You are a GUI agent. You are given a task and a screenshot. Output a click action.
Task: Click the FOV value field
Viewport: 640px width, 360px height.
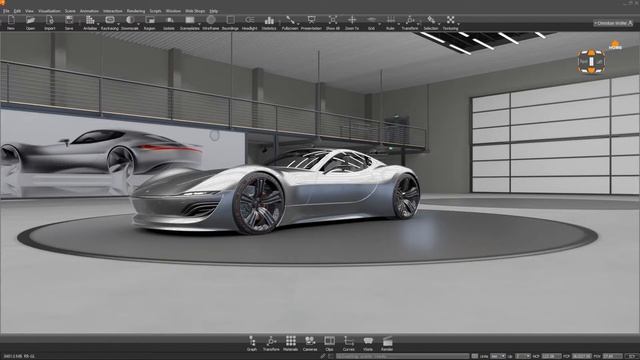coord(612,356)
